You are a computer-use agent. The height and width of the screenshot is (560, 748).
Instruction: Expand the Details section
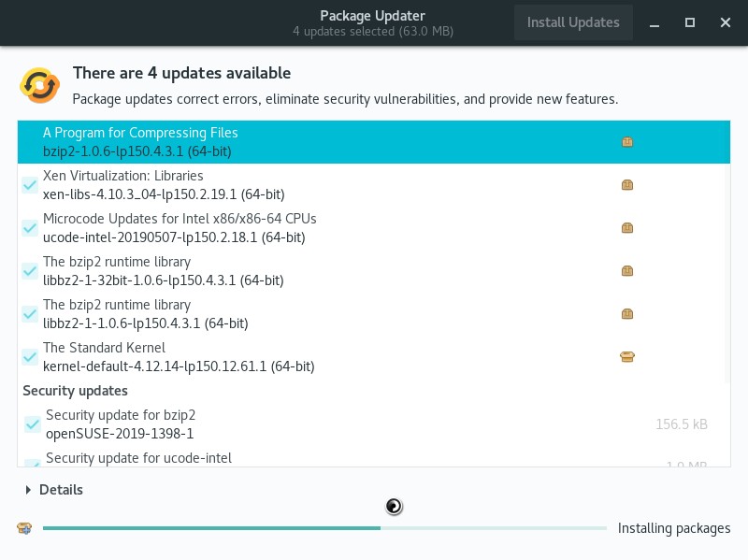pyautogui.click(x=54, y=489)
